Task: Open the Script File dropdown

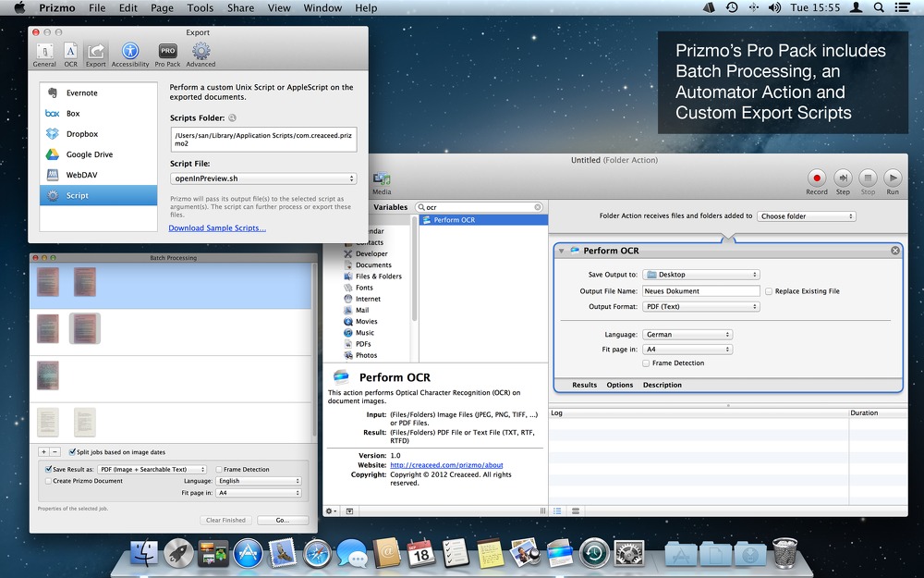Action: [x=263, y=178]
